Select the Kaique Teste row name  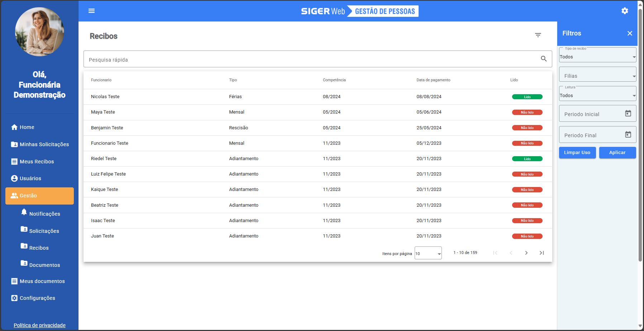[104, 190]
